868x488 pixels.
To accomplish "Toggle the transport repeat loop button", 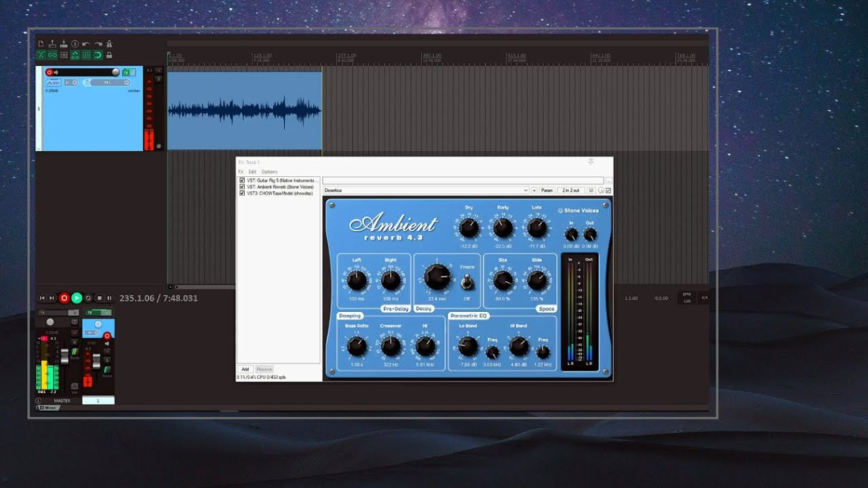I will pos(88,298).
